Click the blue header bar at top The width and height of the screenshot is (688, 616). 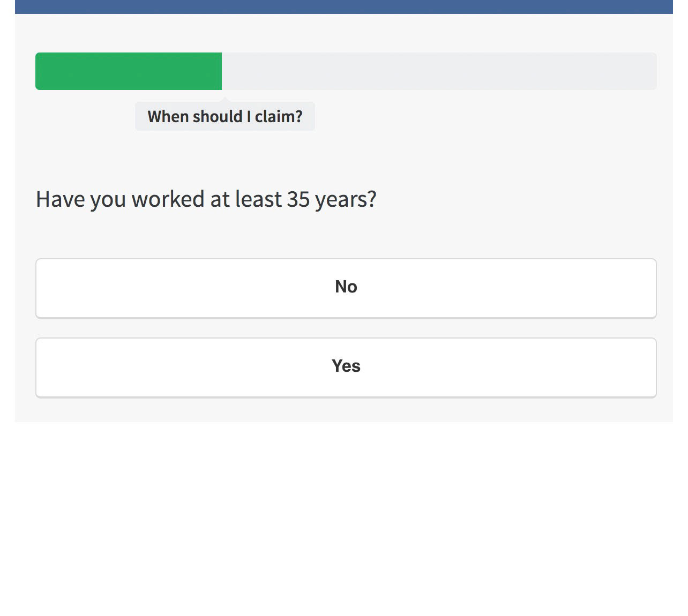[344, 6]
